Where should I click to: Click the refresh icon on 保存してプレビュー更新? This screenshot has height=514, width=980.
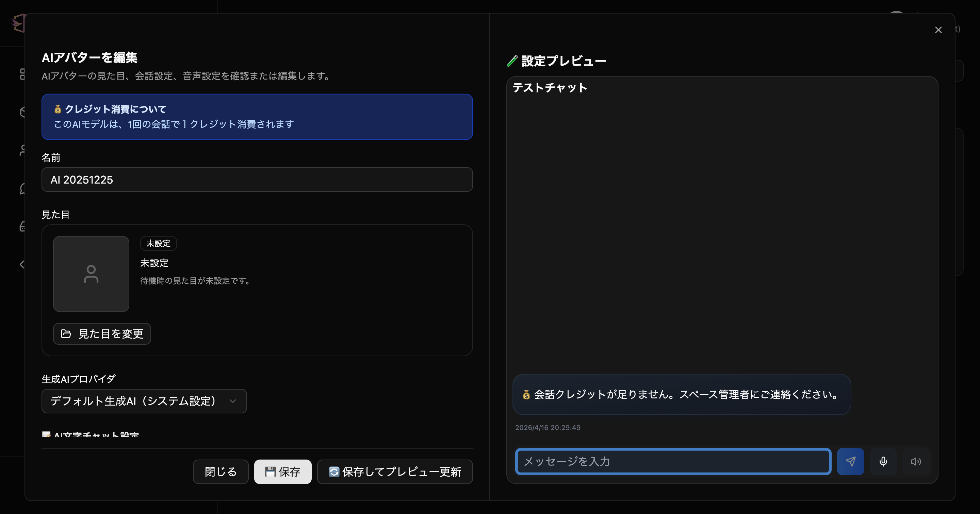(x=333, y=472)
